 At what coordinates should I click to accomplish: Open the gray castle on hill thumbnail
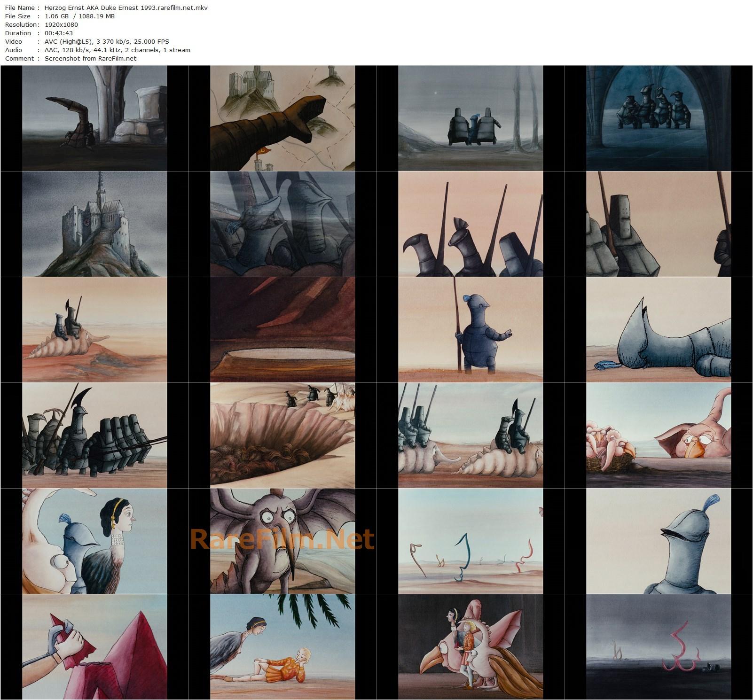pos(94,224)
